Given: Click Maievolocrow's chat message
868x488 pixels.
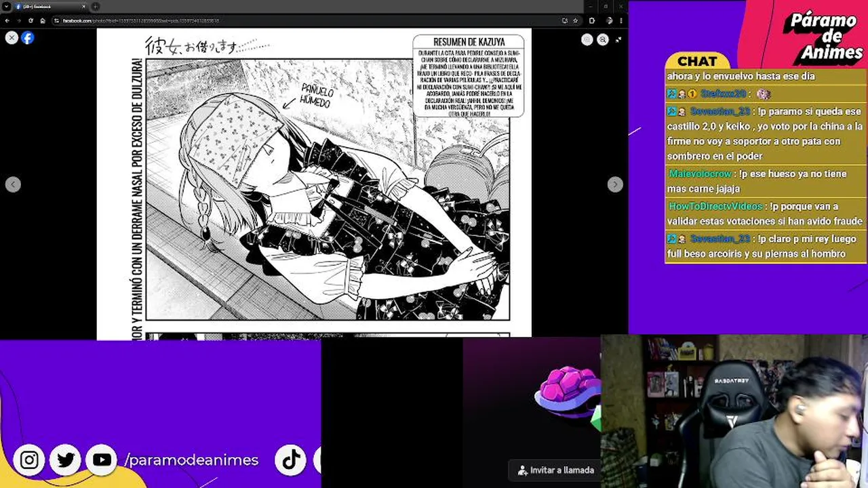Looking at the screenshot, I should click(x=766, y=181).
